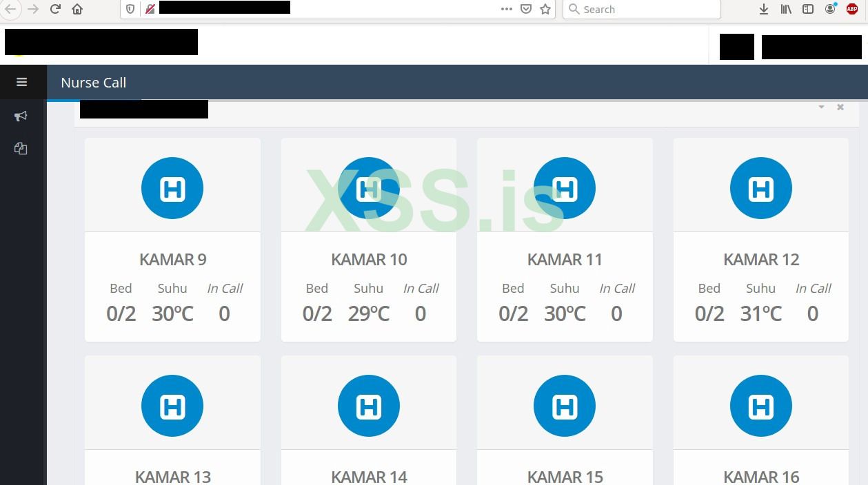Open the Nurse Call tab
This screenshot has width=868, height=485.
click(x=94, y=83)
